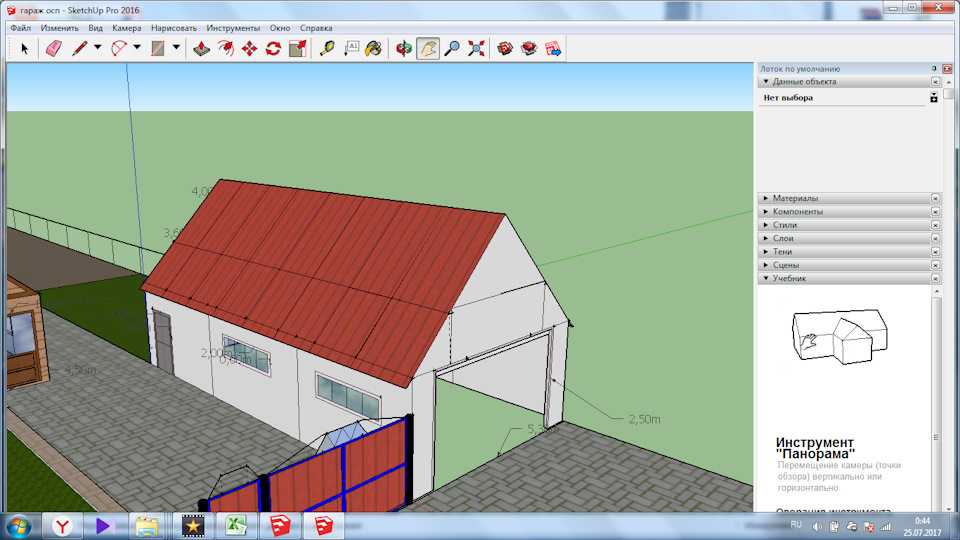Expand the Стили panel
Image resolution: width=960 pixels, height=540 pixels.
[766, 225]
